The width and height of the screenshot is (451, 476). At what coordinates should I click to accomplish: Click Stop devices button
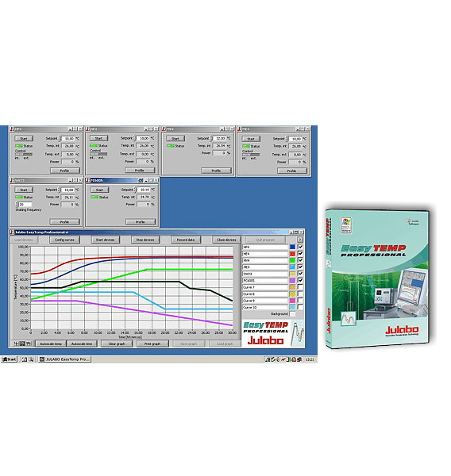tap(145, 240)
